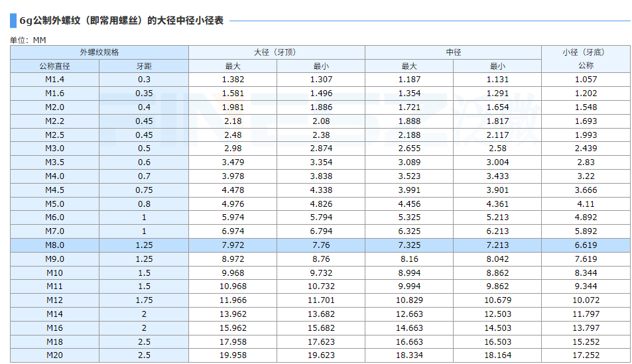Click the 中径 group header
The image size is (632, 364).
453,52
